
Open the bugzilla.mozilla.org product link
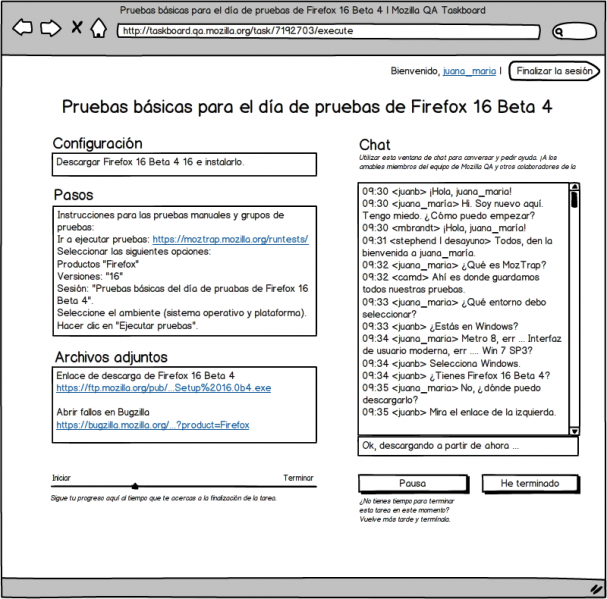[153, 425]
